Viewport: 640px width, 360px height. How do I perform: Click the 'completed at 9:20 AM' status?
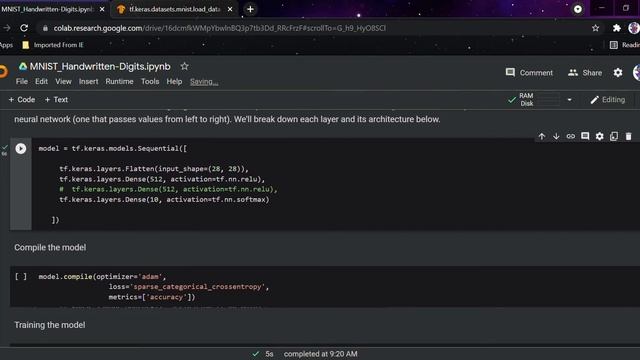pyautogui.click(x=320, y=354)
